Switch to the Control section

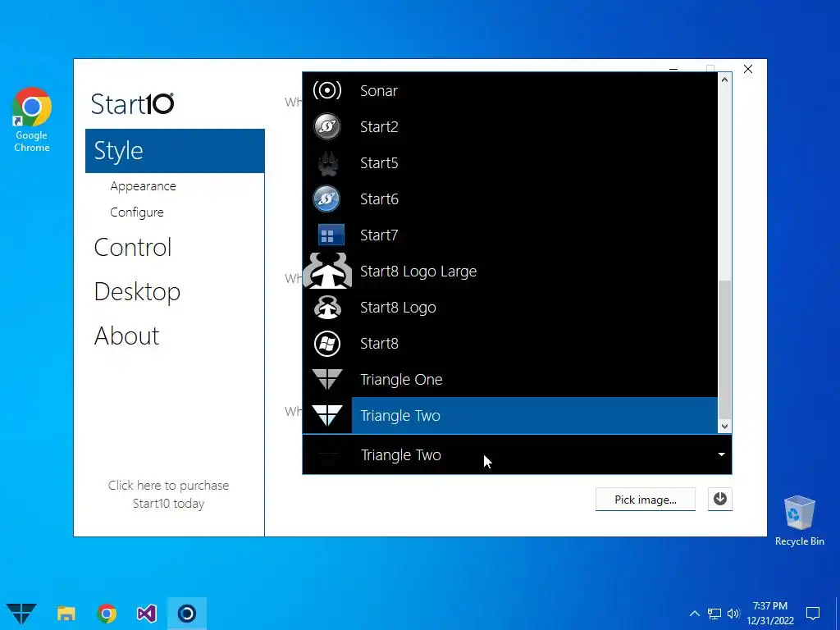point(132,248)
